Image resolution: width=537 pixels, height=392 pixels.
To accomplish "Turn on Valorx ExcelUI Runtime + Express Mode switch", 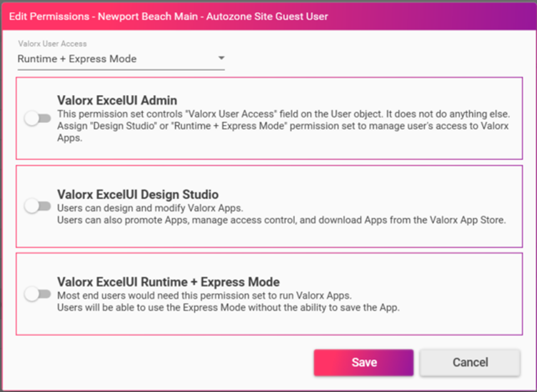I will tap(37, 293).
